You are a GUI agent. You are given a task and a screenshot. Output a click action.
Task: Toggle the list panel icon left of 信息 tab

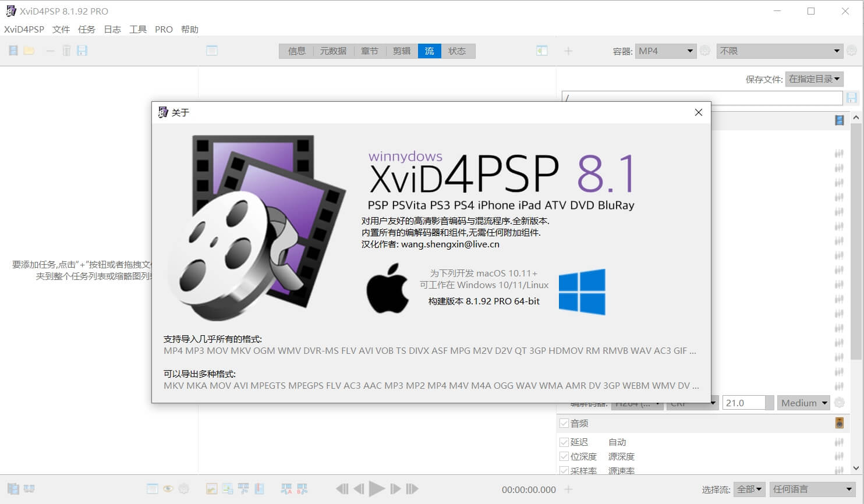212,51
